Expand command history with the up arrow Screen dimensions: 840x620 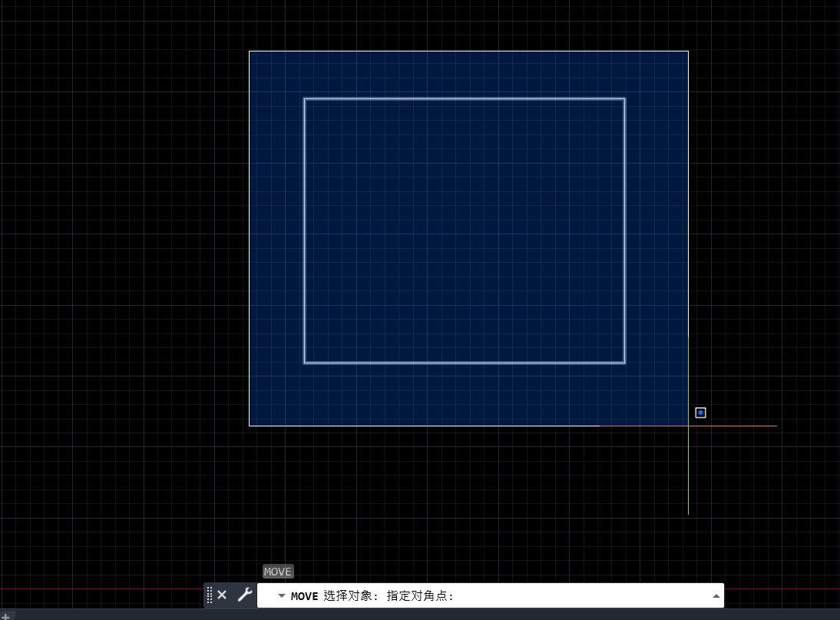[716, 596]
